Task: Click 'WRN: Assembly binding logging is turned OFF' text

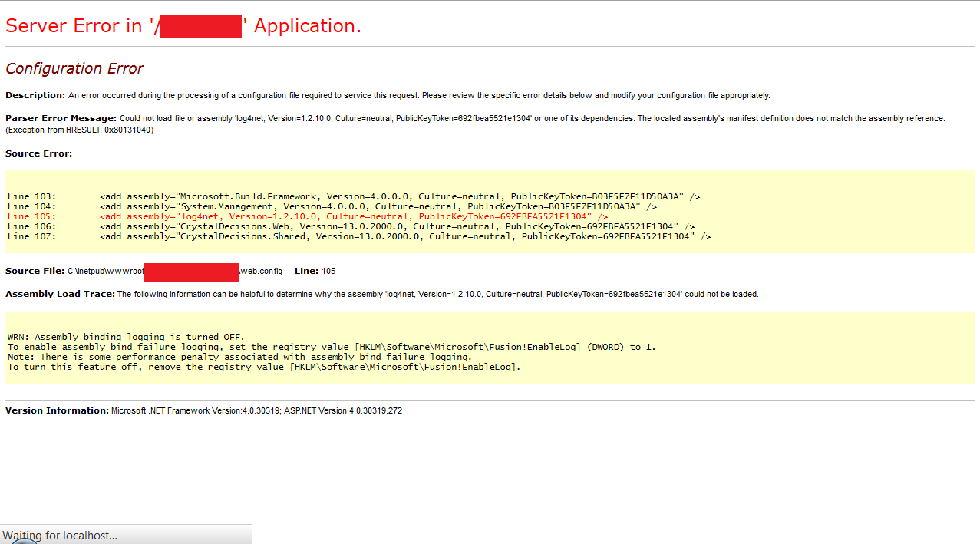Action: (x=126, y=337)
